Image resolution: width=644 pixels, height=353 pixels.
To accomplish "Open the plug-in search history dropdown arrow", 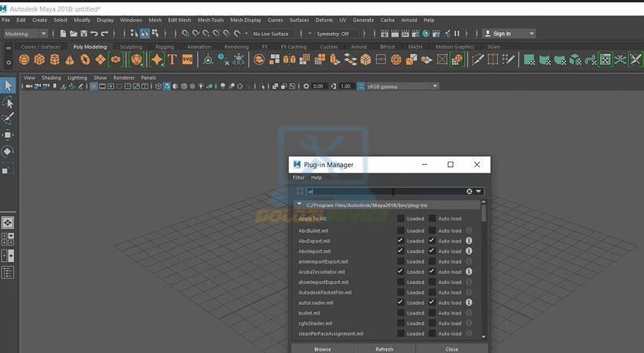I will [x=478, y=191].
